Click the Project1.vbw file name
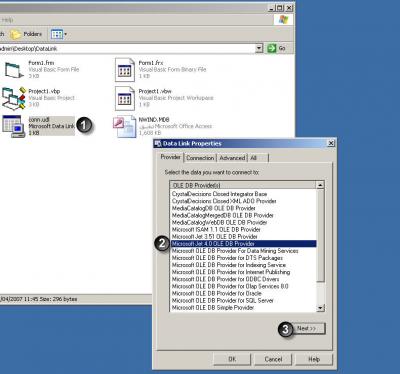 155,91
